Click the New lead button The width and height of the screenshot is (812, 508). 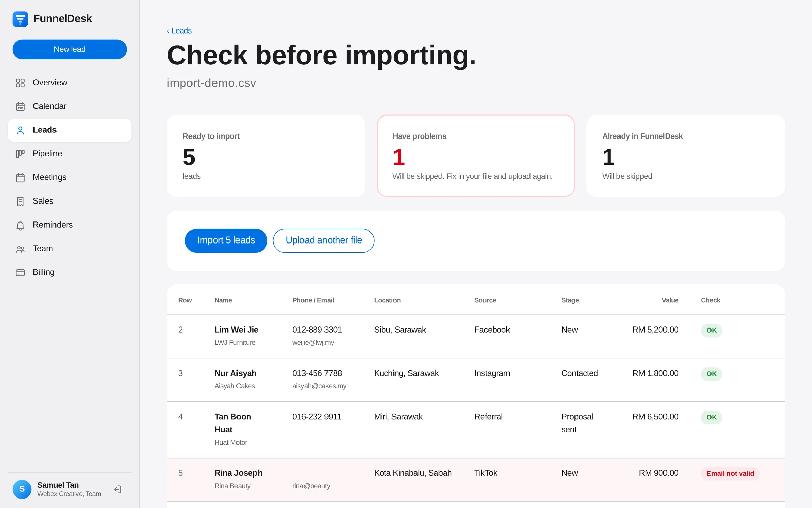(70, 49)
